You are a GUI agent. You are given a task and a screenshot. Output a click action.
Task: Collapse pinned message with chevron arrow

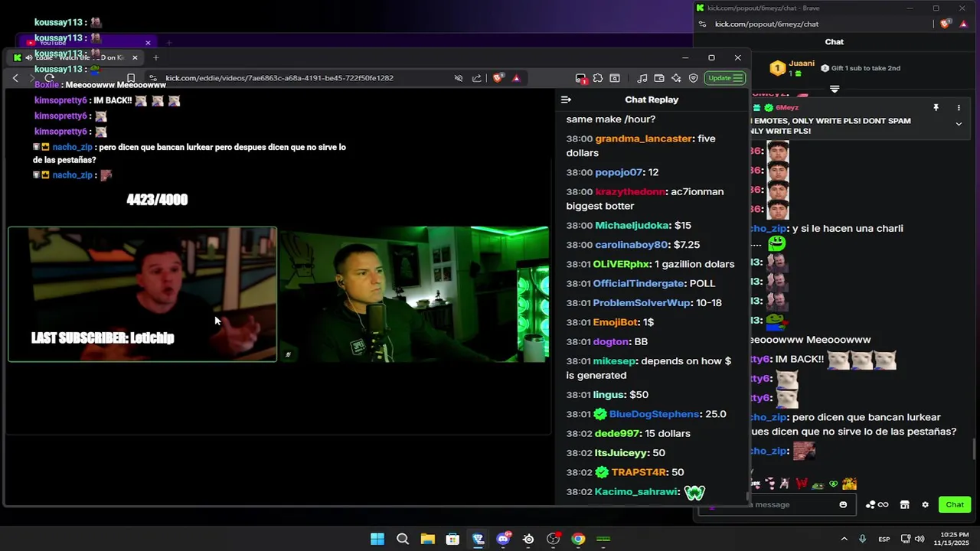click(959, 124)
